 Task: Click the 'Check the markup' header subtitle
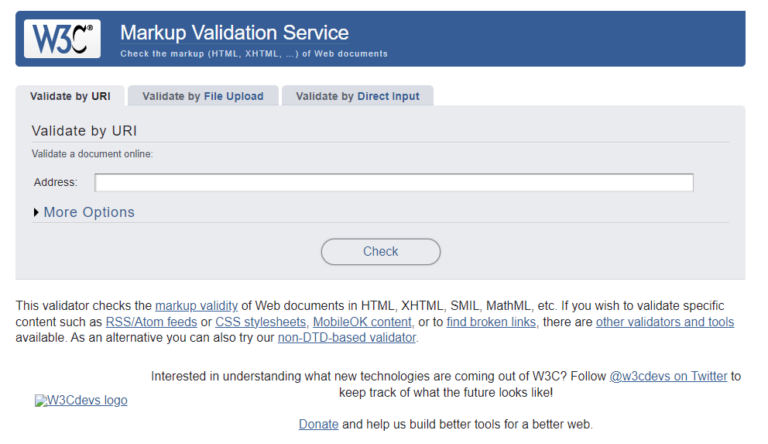[254, 54]
